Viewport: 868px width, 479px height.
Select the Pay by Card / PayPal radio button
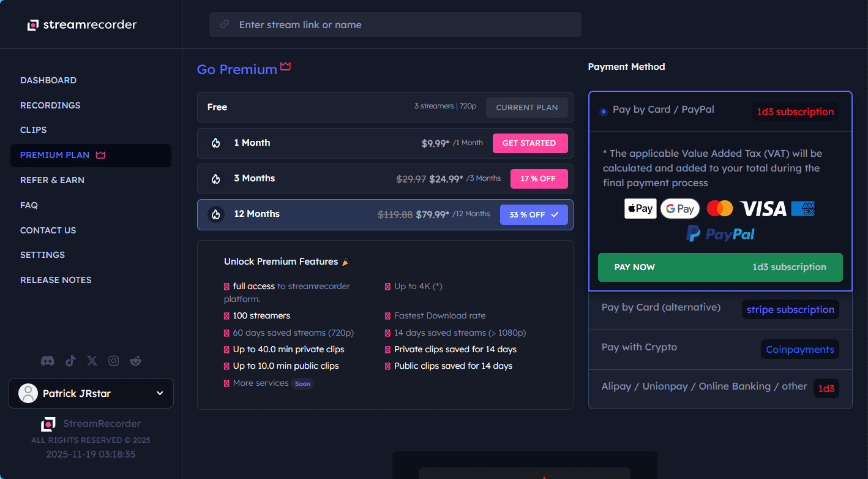[x=604, y=111]
